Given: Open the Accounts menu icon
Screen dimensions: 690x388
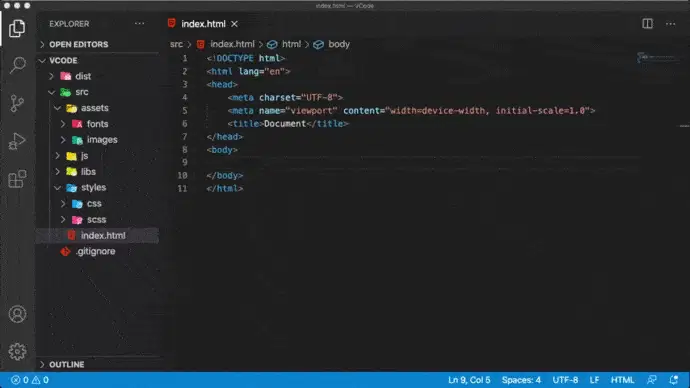Looking at the screenshot, I should (x=17, y=314).
